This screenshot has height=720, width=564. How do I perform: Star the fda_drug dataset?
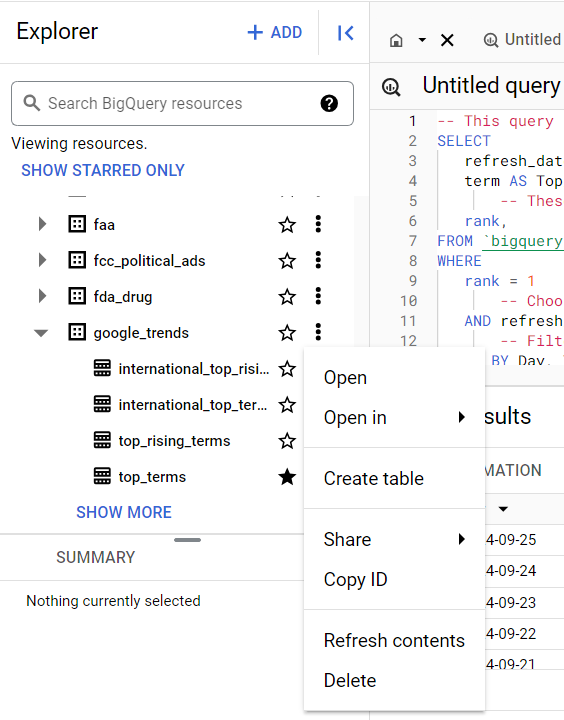click(x=287, y=297)
